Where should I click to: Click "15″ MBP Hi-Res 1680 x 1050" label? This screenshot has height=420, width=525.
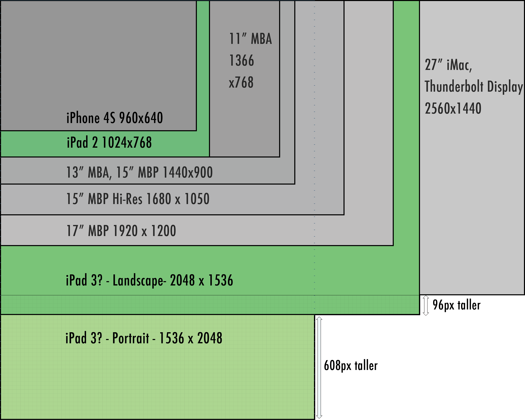point(138,199)
